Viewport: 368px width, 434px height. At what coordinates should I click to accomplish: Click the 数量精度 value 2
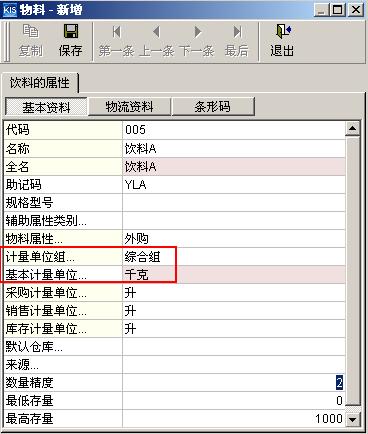point(234,383)
